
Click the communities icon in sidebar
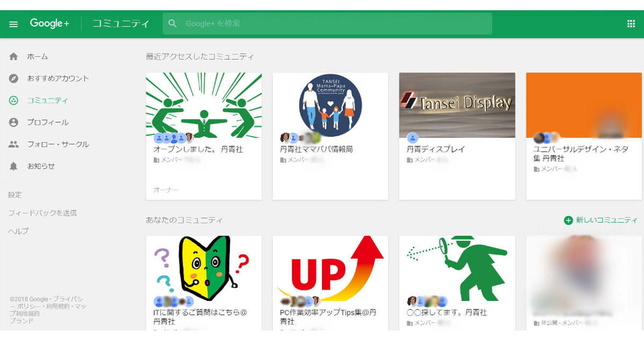tap(14, 100)
